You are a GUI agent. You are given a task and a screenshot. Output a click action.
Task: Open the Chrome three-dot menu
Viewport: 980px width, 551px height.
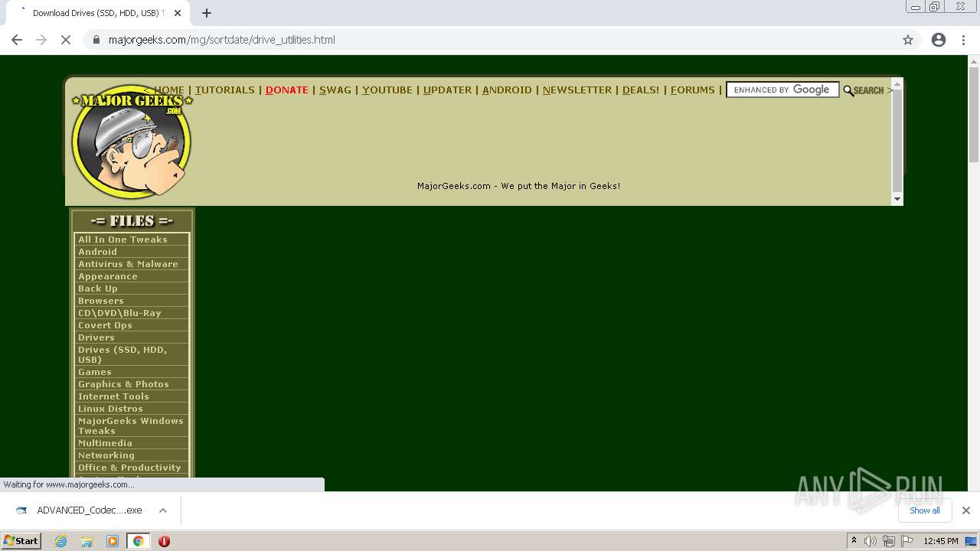click(x=964, y=40)
